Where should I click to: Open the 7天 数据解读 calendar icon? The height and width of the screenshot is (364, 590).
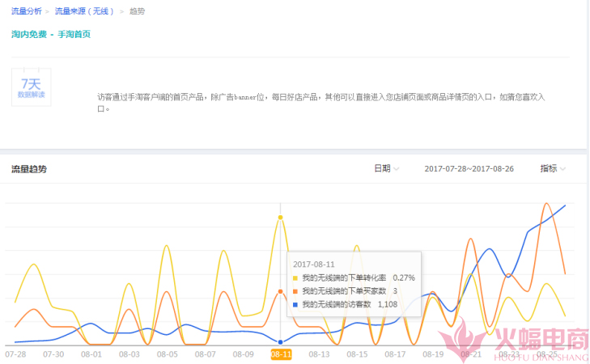coord(31,87)
